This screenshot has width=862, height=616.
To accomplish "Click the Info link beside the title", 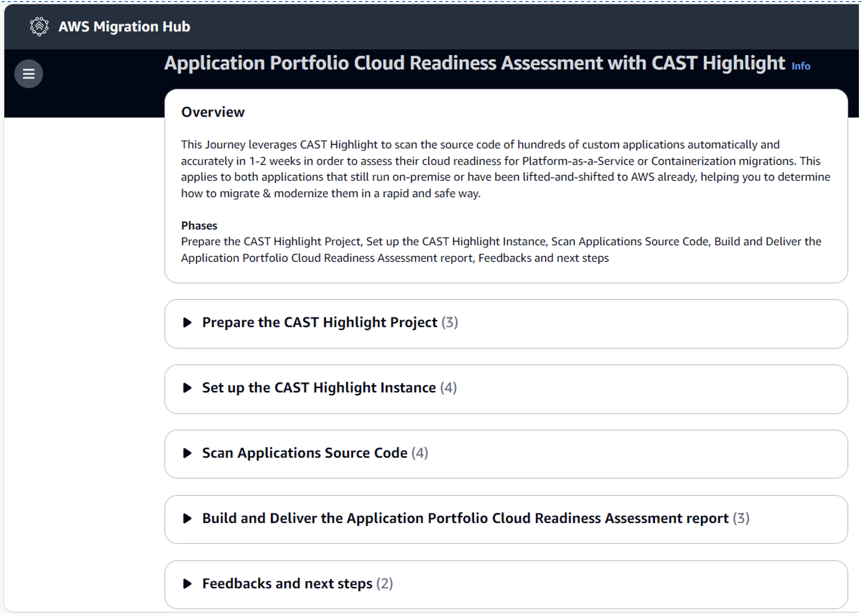I will point(800,66).
